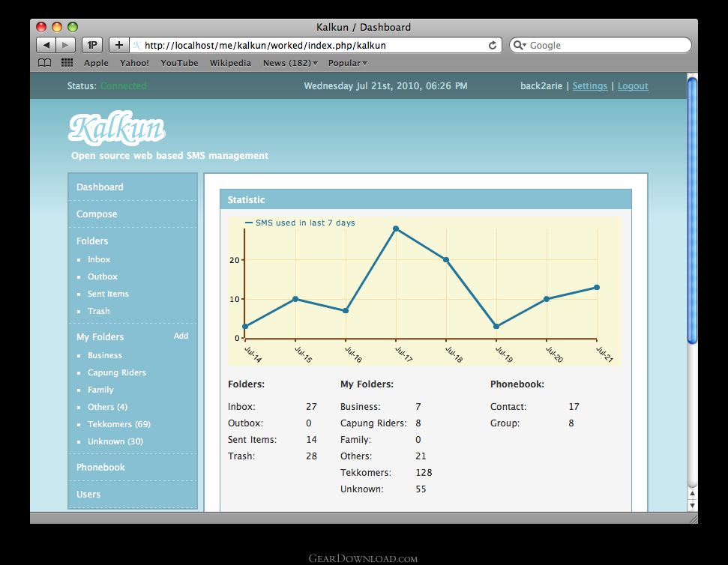Reload the page with the refresh icon
The width and height of the screenshot is (728, 565).
pos(493,45)
